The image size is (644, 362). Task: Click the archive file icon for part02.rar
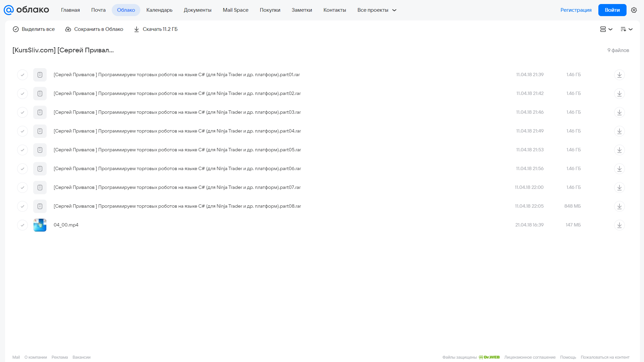40,94
